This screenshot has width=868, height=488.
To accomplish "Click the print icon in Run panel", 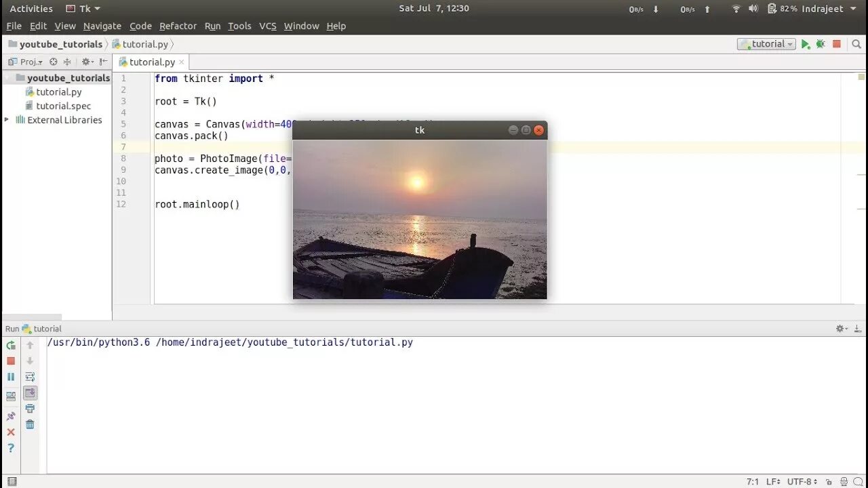I will click(x=30, y=409).
